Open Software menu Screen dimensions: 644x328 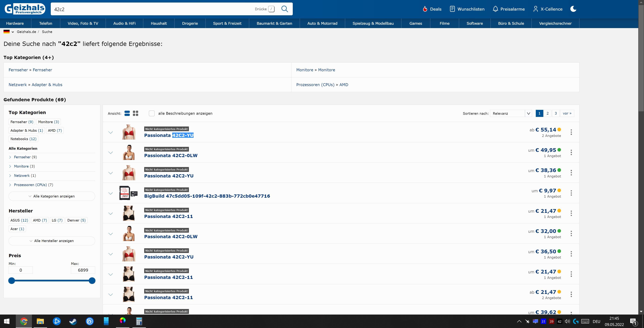pyautogui.click(x=475, y=23)
